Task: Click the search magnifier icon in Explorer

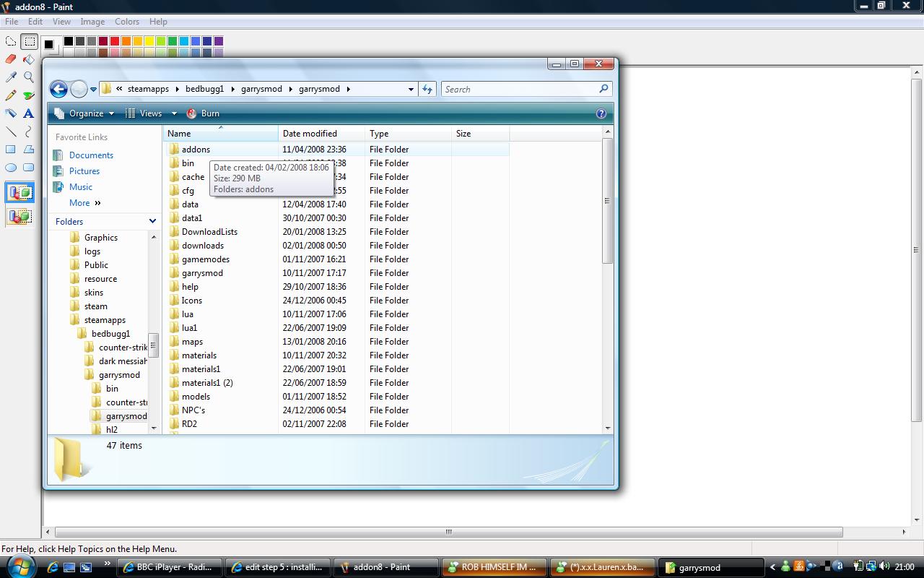Action: (x=603, y=89)
